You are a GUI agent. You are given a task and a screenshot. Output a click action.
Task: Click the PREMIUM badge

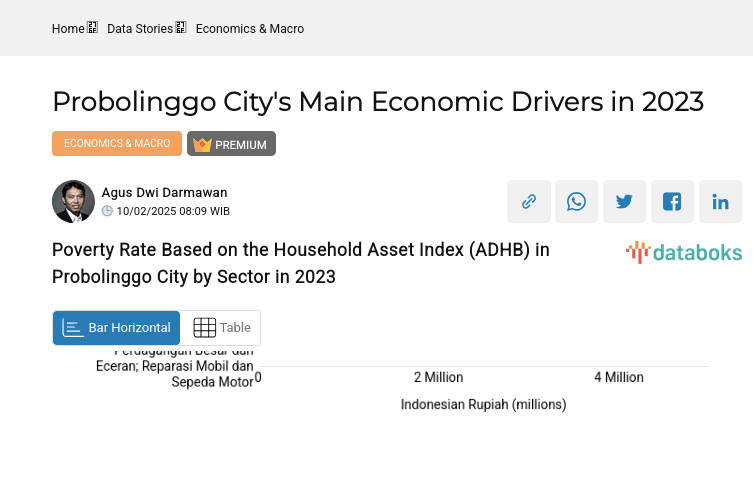click(x=231, y=144)
